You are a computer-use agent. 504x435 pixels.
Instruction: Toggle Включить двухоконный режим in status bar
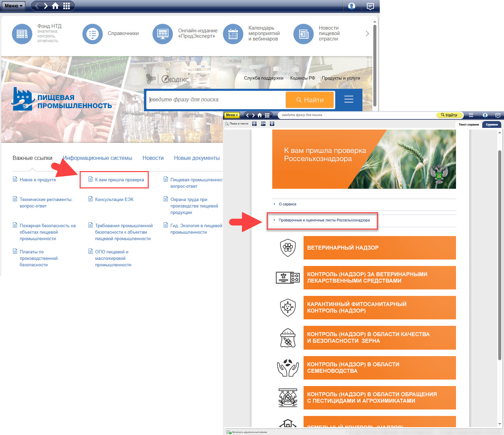coord(247,432)
